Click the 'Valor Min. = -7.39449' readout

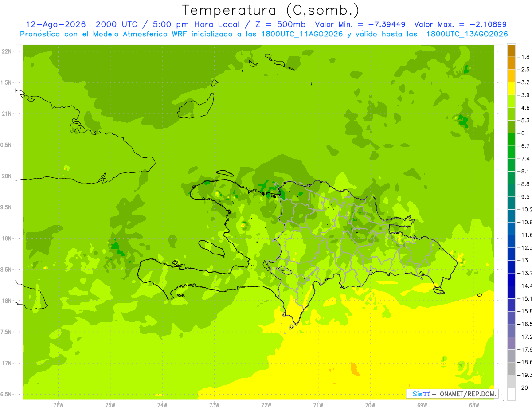[x=360, y=24]
